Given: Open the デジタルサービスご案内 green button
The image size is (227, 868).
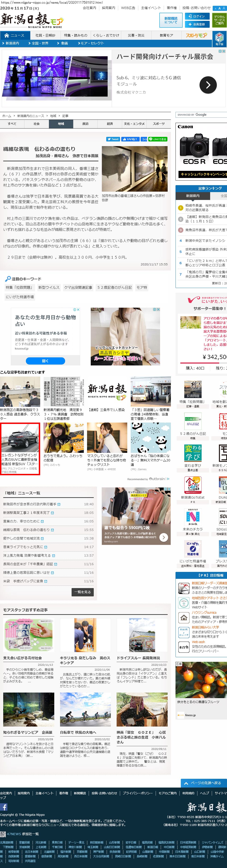Looking at the screenshot, I should coord(219,20).
